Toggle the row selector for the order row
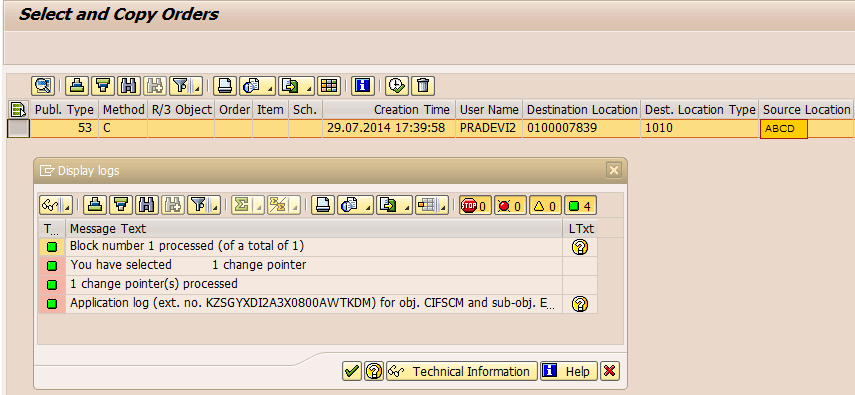This screenshot has width=855, height=395. [19, 129]
